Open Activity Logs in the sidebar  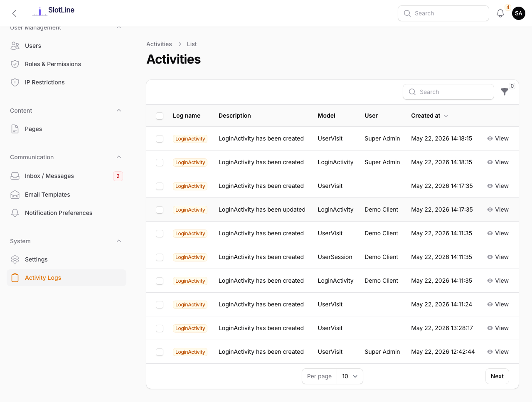point(66,278)
